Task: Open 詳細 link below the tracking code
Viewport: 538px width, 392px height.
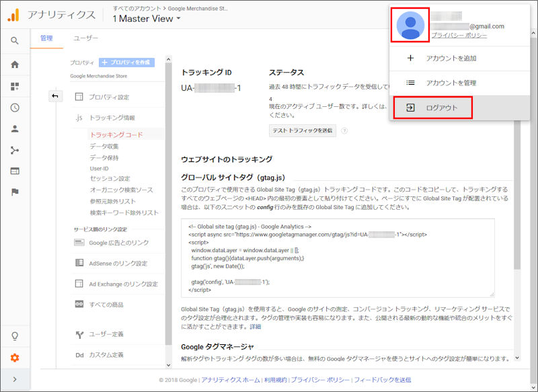Action: pos(256,327)
